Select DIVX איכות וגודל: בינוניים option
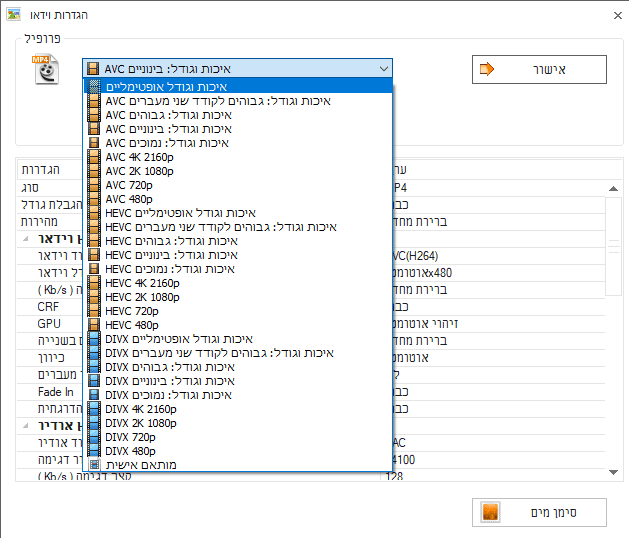This screenshot has height=538, width=629. coord(237,381)
